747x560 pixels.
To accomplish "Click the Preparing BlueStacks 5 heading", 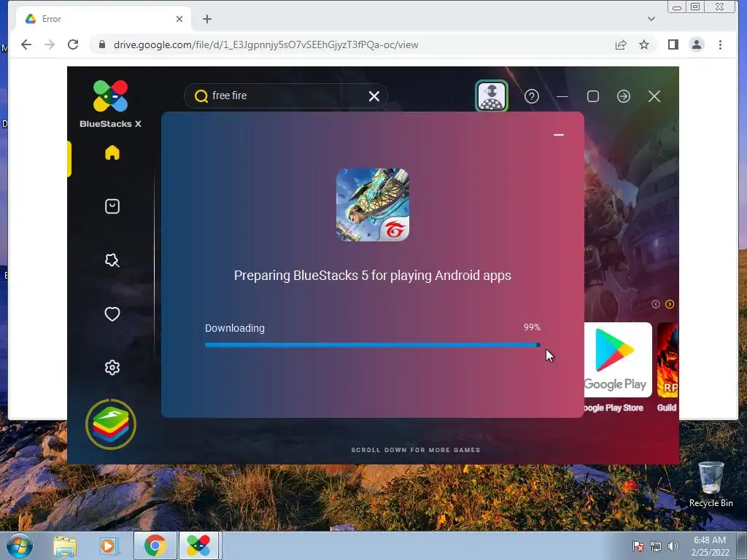I will (373, 275).
